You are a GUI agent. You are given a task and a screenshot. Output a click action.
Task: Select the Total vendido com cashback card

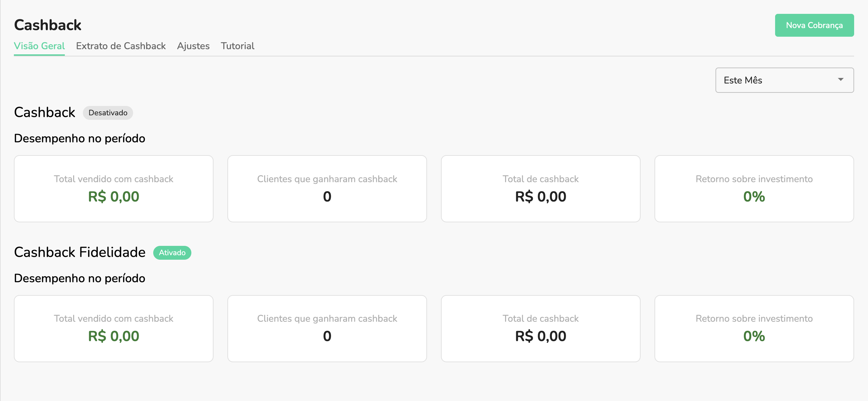click(x=114, y=188)
